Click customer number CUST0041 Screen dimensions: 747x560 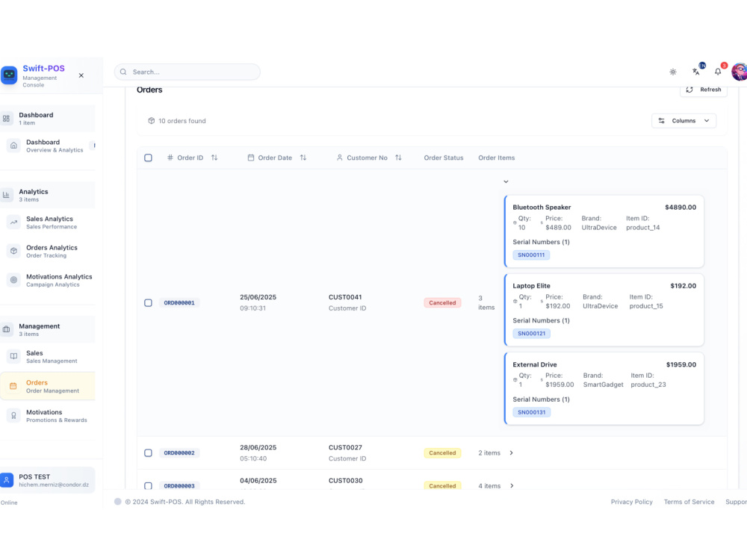pos(345,297)
